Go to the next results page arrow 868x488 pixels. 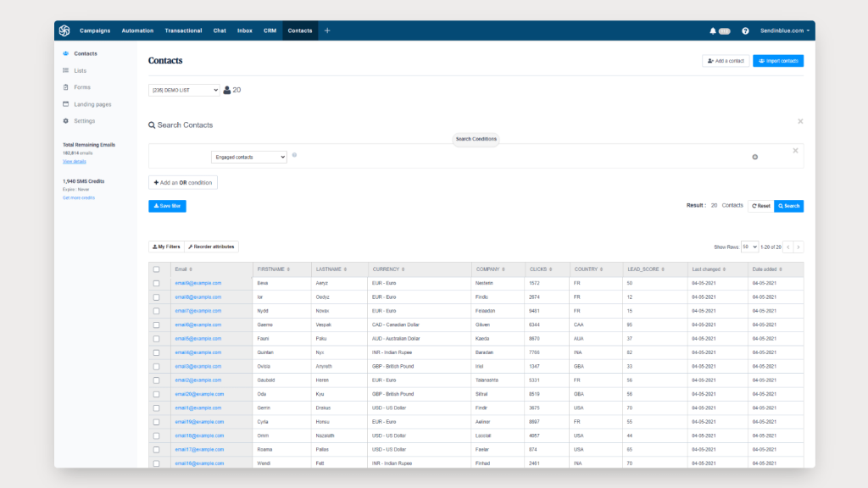tap(798, 247)
